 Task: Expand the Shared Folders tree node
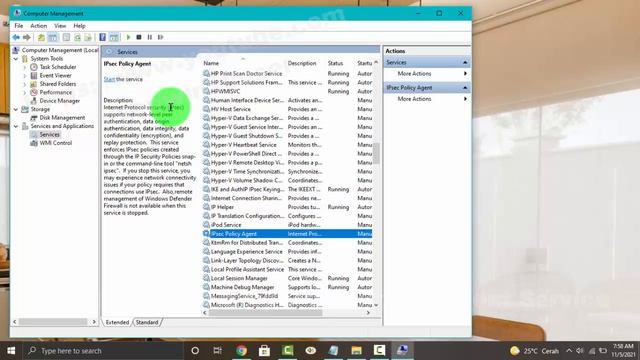24,84
